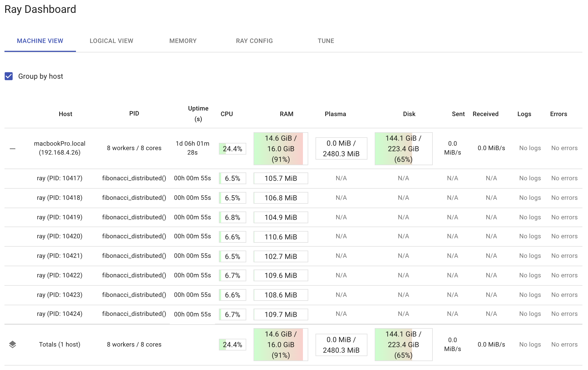Select worker ray (PID: 10422)

coord(60,275)
